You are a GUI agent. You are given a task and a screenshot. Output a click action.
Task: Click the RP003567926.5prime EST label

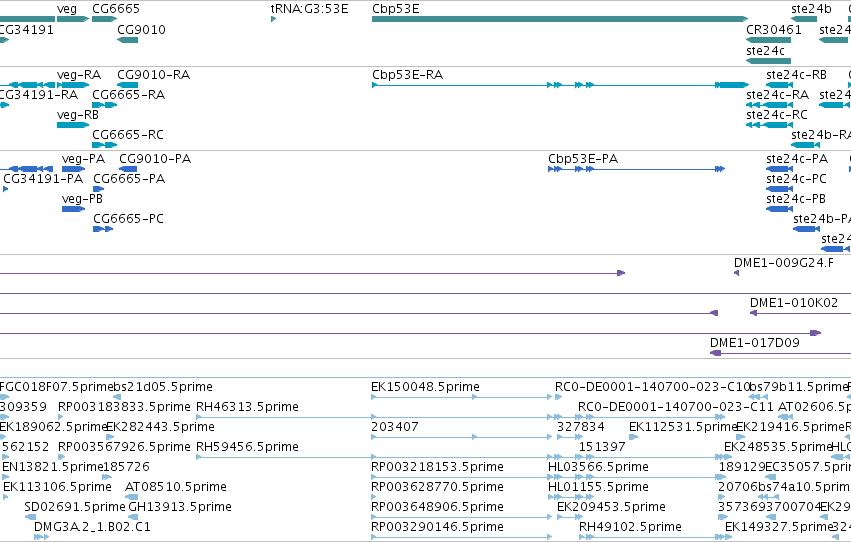pyautogui.click(x=124, y=447)
